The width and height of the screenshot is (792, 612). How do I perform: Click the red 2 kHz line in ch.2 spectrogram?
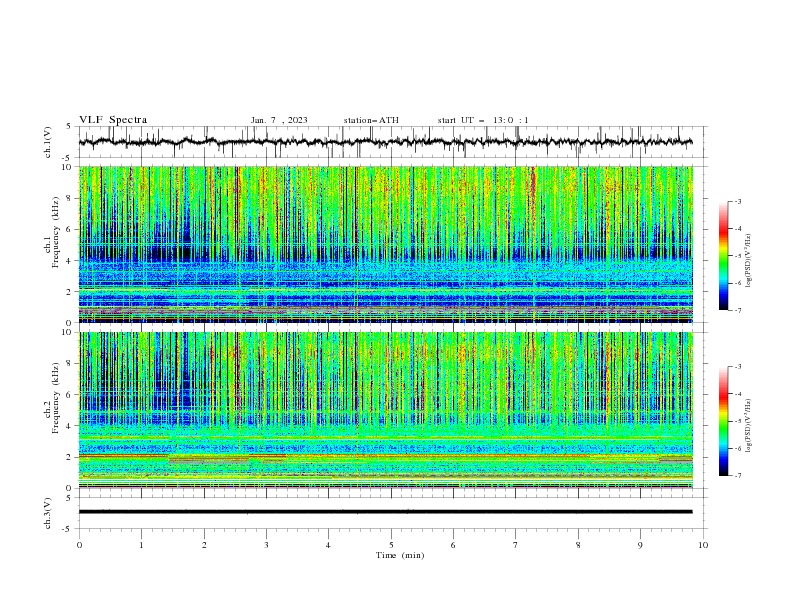coord(385,456)
